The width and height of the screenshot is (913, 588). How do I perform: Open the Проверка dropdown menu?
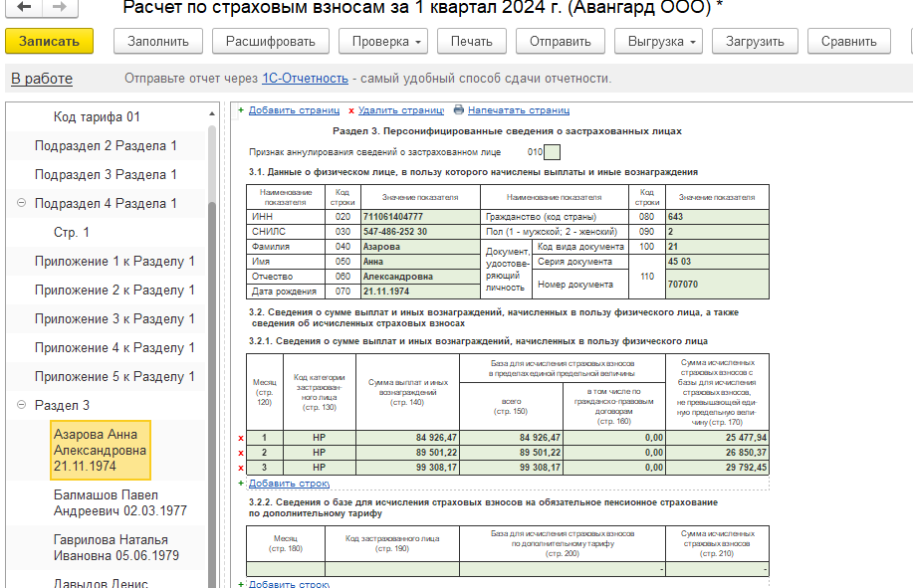pos(383,42)
